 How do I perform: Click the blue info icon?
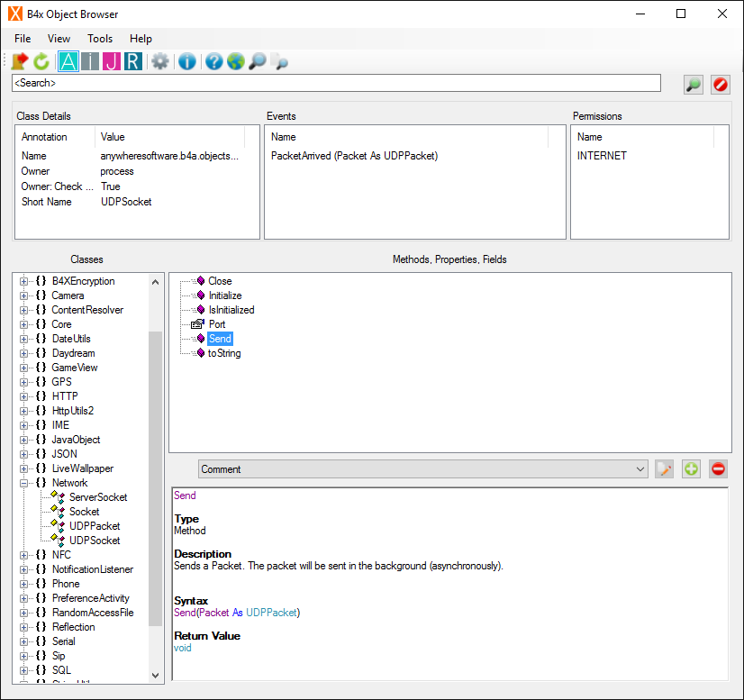pos(187,61)
